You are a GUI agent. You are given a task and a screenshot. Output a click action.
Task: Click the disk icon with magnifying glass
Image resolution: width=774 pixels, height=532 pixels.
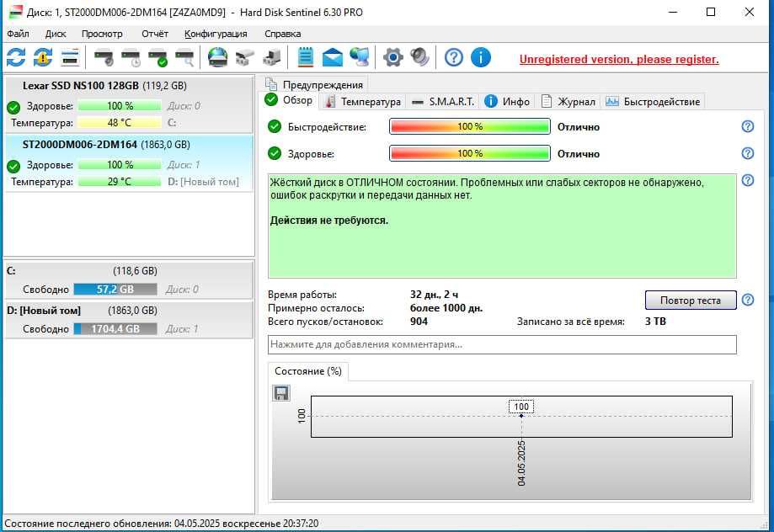[x=185, y=57]
